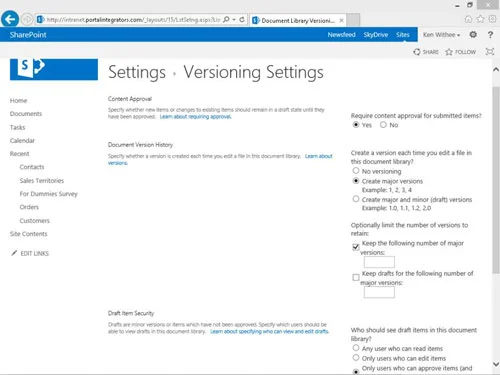Open Learn about specifying who can view drafts
The width and height of the screenshot is (500, 375).
(269, 331)
